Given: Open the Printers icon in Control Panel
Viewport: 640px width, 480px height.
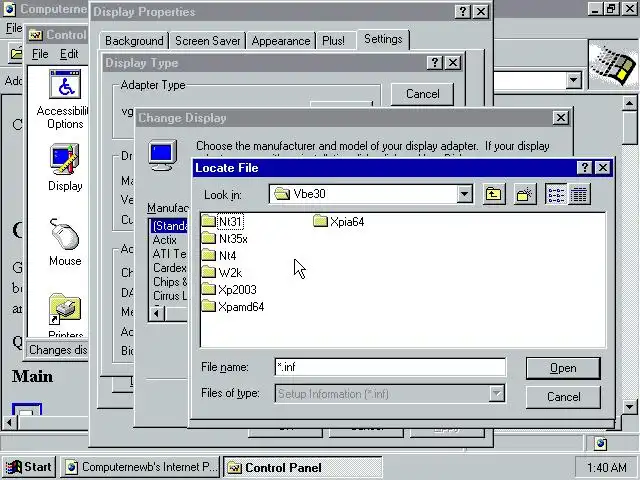Looking at the screenshot, I should pyautogui.click(x=65, y=316).
